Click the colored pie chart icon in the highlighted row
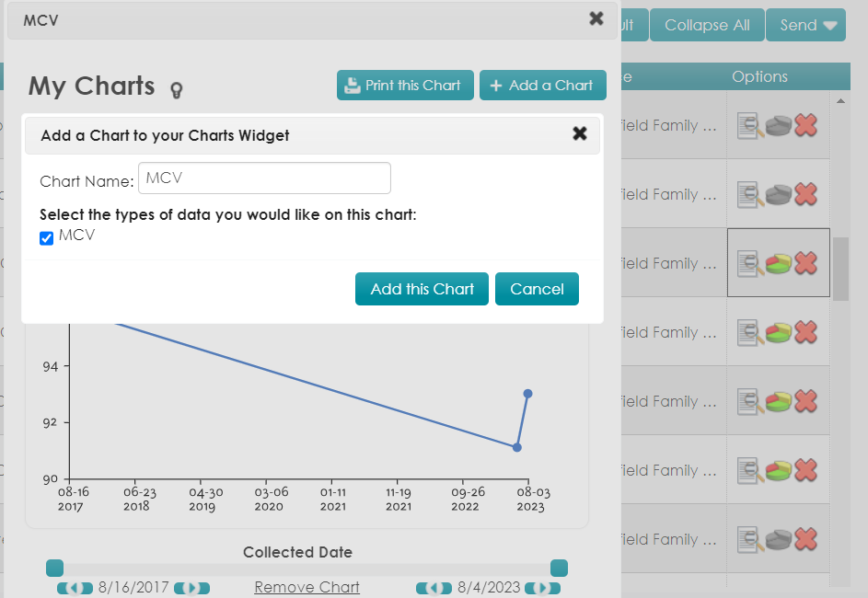The width and height of the screenshot is (868, 598). 779,263
